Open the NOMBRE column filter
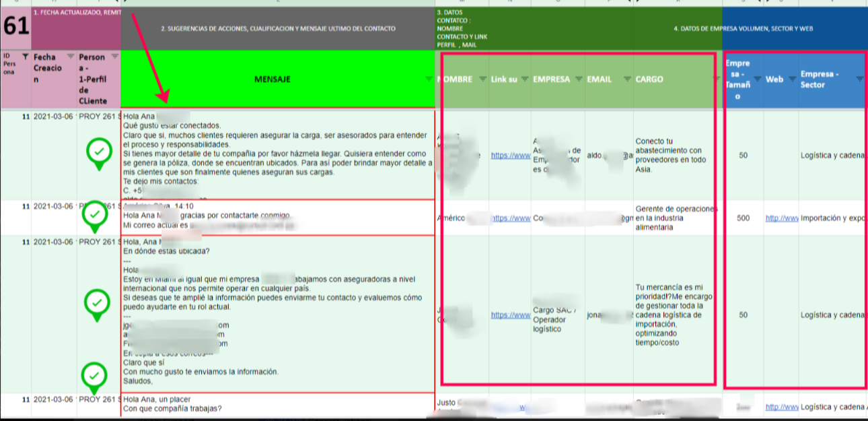 (x=482, y=79)
